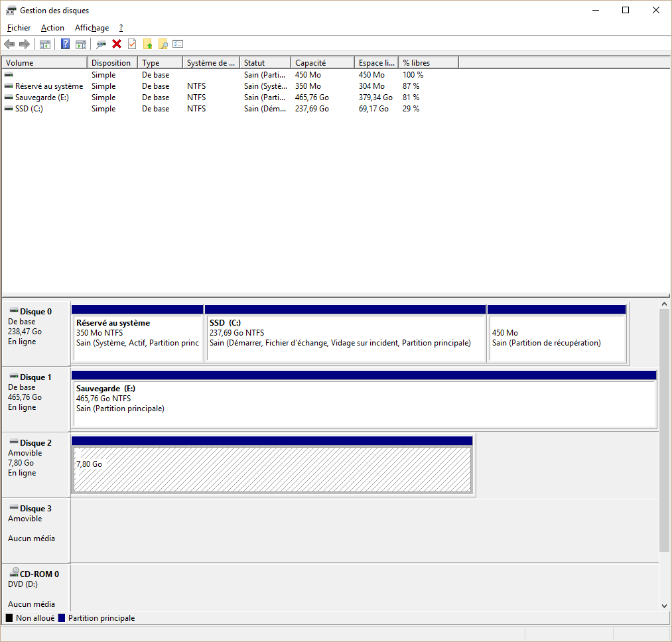This screenshot has height=642, width=672.
Task: Click the Properties checkmark page icon
Action: pyautogui.click(x=132, y=44)
